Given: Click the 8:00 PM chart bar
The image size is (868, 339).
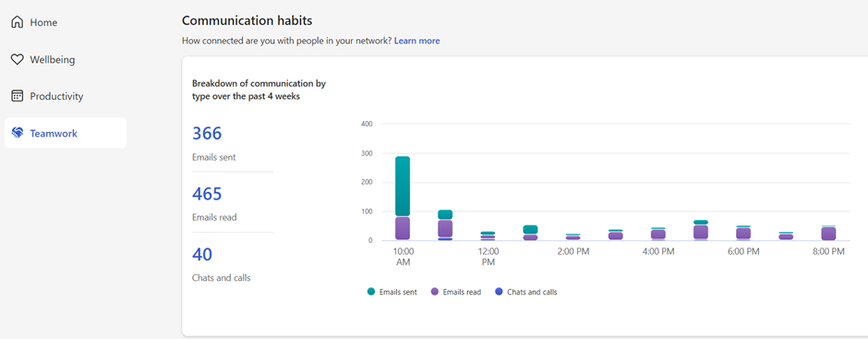Looking at the screenshot, I should click(828, 233).
